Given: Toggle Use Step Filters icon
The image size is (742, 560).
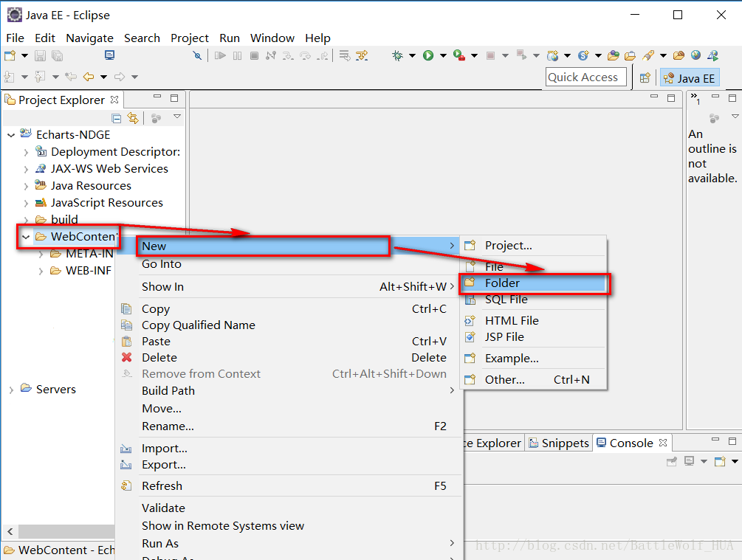Looking at the screenshot, I should coord(362,56).
